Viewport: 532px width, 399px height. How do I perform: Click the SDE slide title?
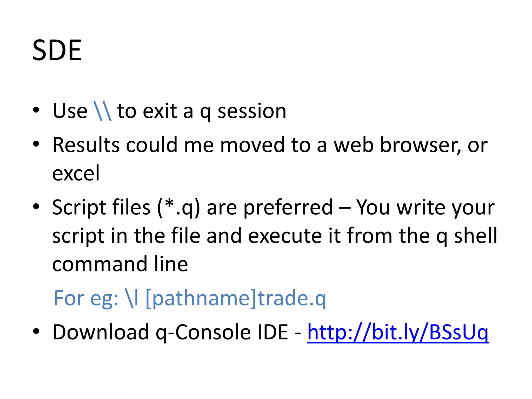57,50
